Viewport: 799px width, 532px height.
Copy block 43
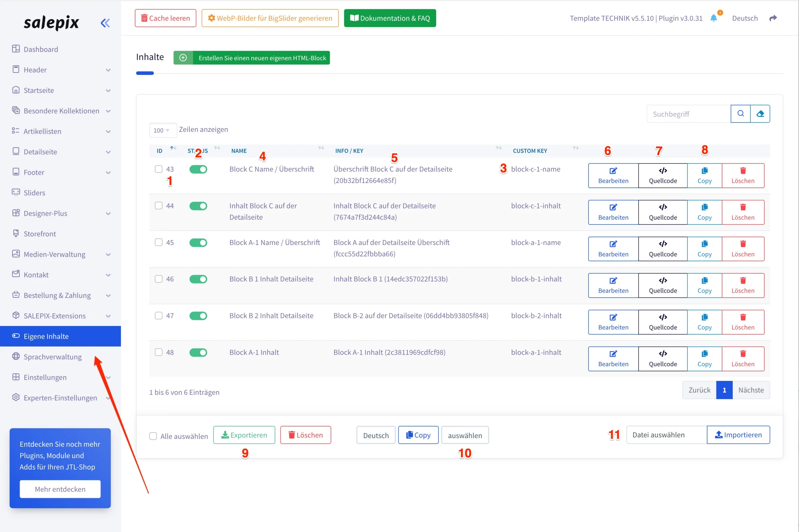tap(705, 176)
